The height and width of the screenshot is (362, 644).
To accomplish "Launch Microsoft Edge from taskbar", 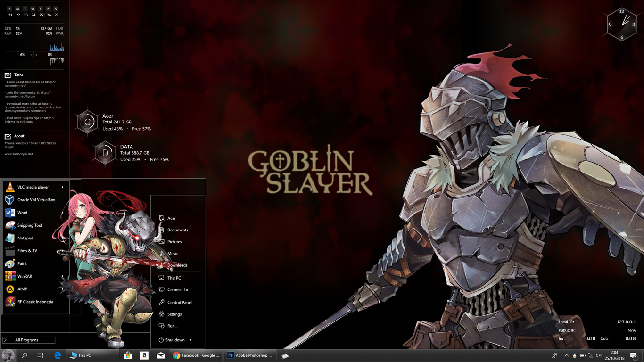I will [58, 355].
